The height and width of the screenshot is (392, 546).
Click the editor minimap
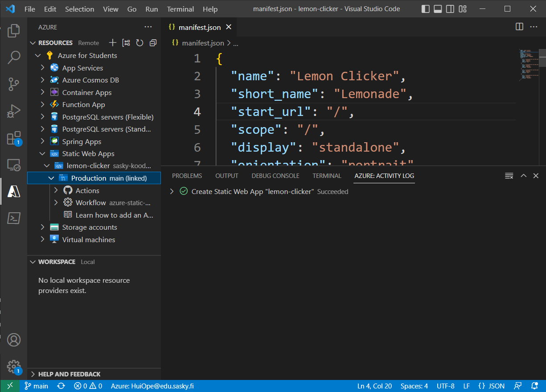(529, 65)
